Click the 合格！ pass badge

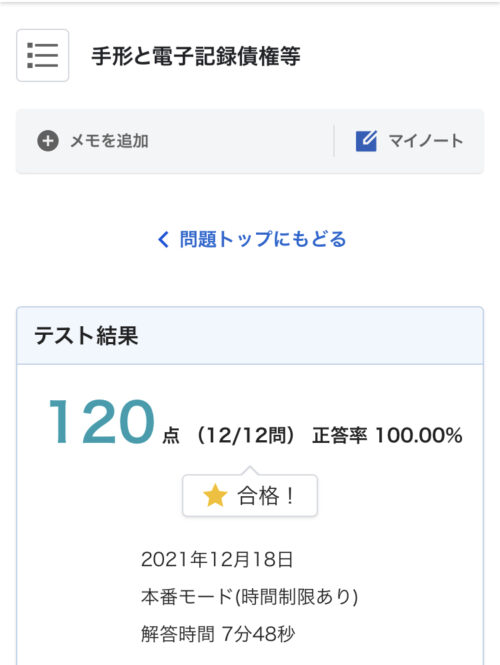250,495
